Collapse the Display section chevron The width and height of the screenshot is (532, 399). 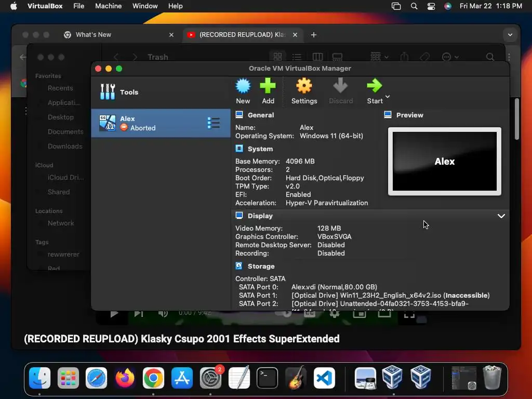tap(501, 216)
